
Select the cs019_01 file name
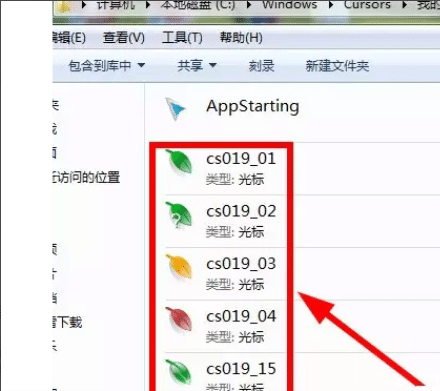(241, 158)
